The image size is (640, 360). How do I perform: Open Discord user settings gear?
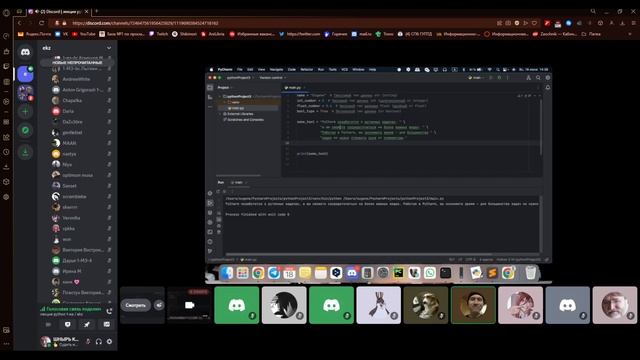click(x=109, y=342)
